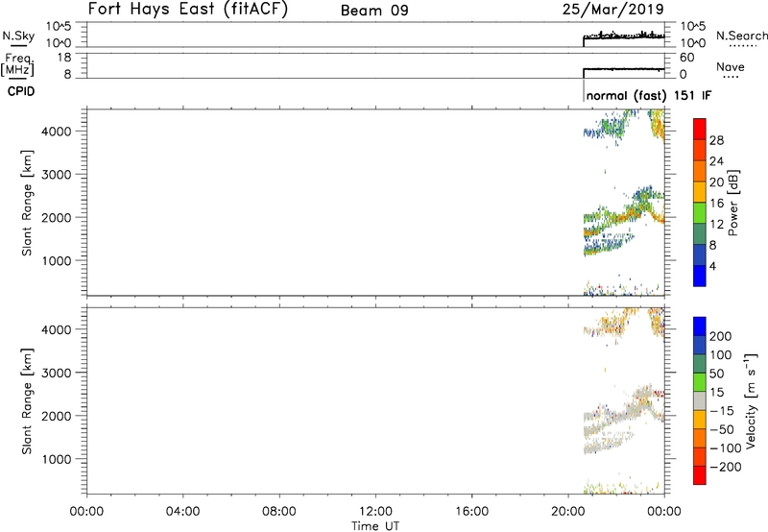
Task: Click the 'Power [dB]' colorbar label
Action: pos(732,203)
